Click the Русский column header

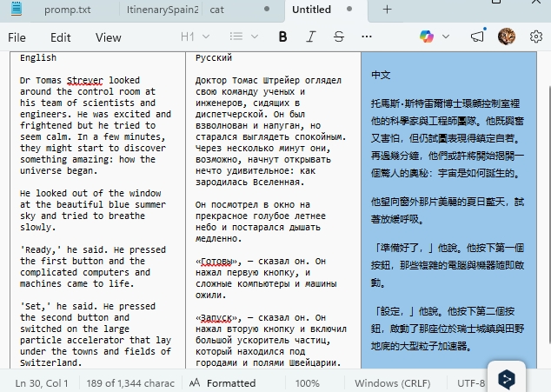(214, 57)
